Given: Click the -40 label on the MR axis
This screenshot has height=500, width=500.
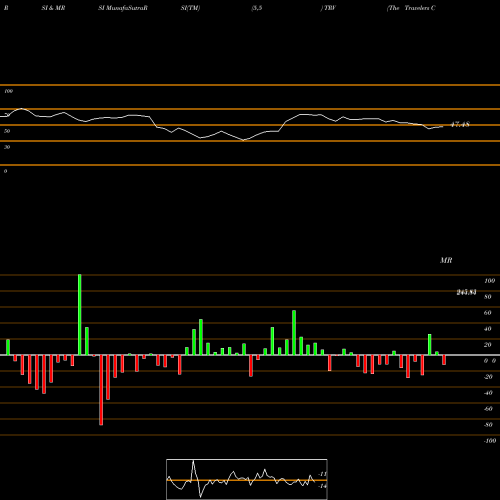Looking at the screenshot, I should pos(488,393).
